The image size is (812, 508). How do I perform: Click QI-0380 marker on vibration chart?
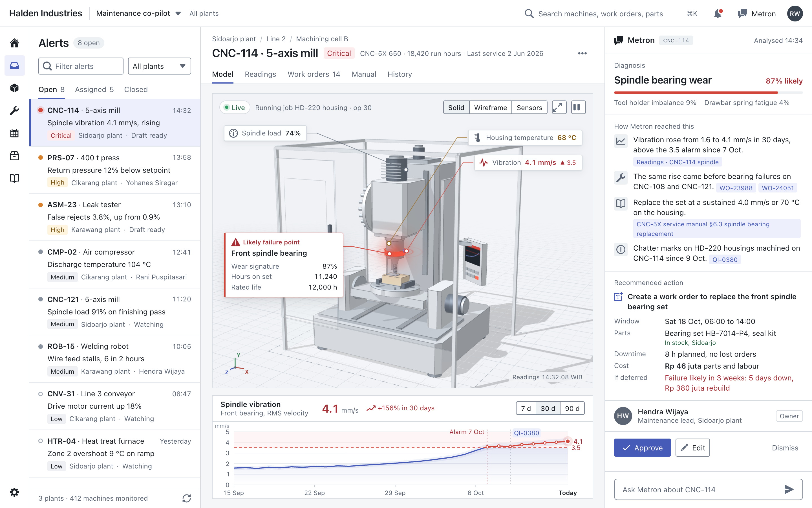click(x=526, y=433)
